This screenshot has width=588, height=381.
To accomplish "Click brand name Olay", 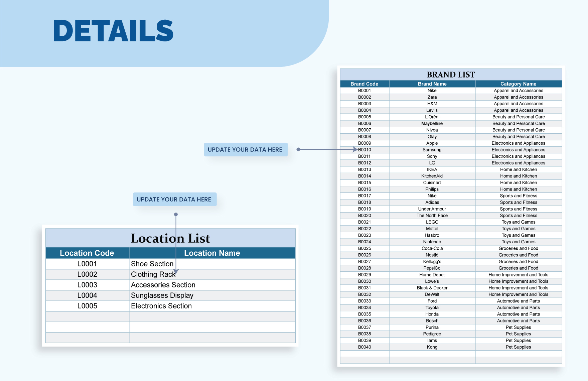I will pyautogui.click(x=432, y=137).
